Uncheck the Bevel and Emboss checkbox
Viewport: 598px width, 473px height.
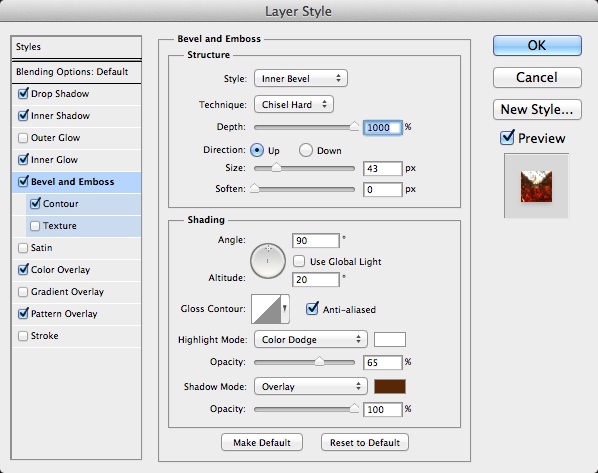coord(23,182)
